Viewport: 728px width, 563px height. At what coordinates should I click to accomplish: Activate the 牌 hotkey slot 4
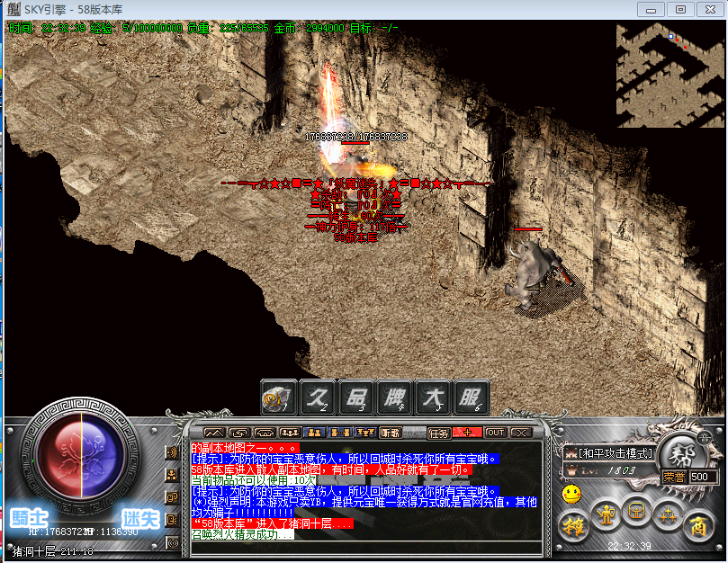395,397
